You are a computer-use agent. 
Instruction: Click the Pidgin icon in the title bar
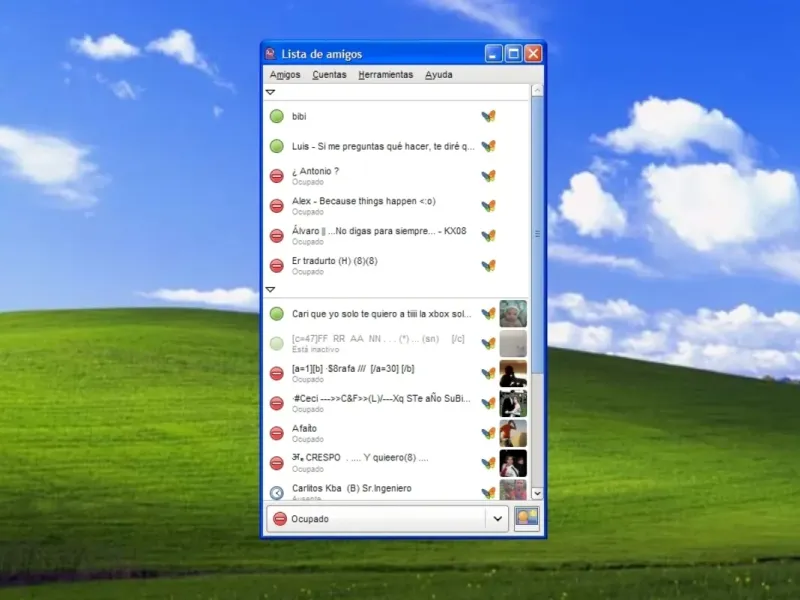(270, 54)
